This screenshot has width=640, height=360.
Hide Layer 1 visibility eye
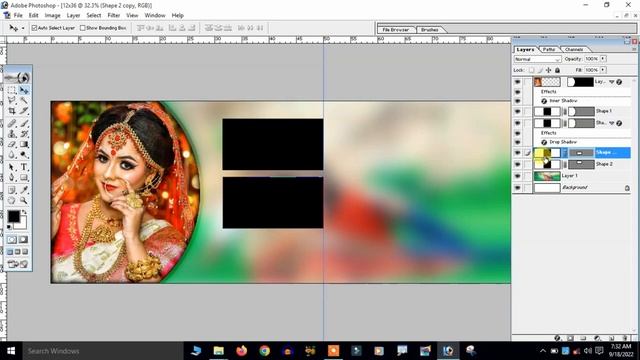pos(518,176)
